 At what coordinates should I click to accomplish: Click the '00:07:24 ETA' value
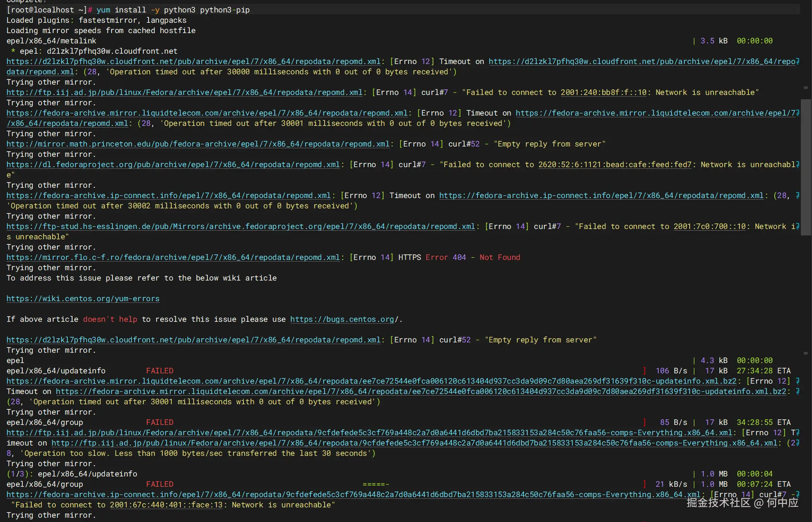pyautogui.click(x=764, y=484)
